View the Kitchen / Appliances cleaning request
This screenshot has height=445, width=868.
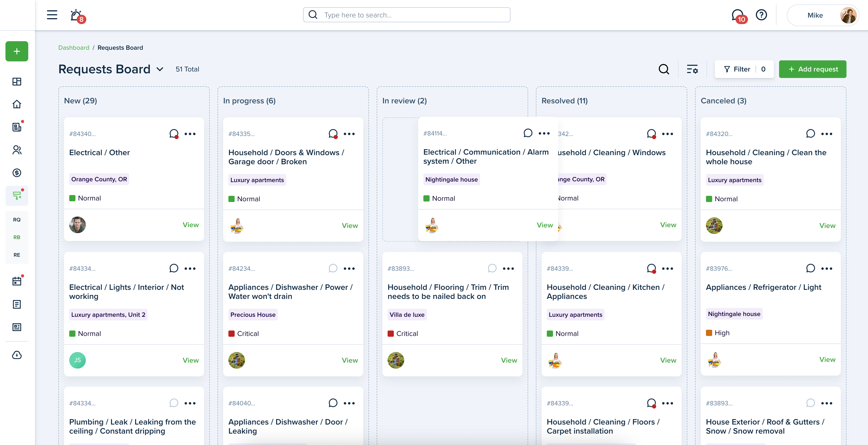click(668, 360)
